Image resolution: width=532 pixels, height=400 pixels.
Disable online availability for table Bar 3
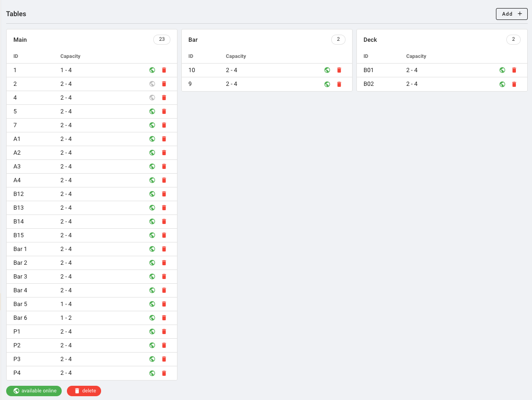(152, 277)
